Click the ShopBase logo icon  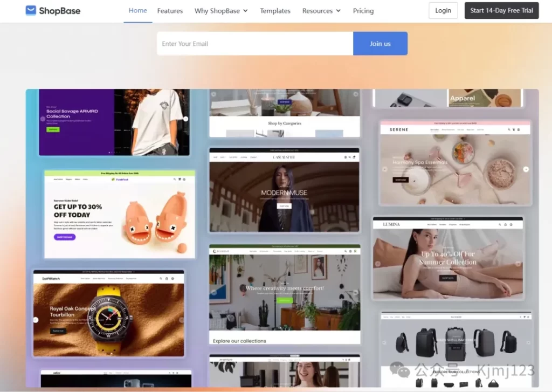click(31, 11)
